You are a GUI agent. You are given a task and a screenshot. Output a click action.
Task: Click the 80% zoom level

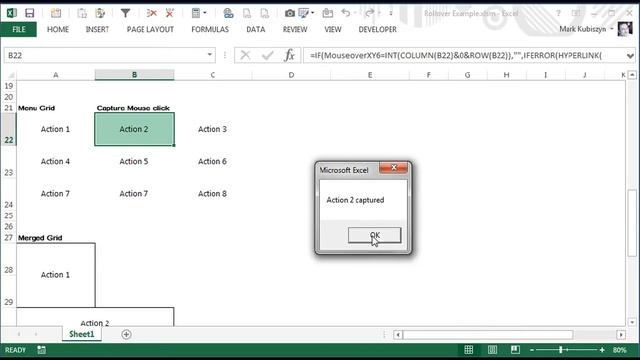[619, 350]
